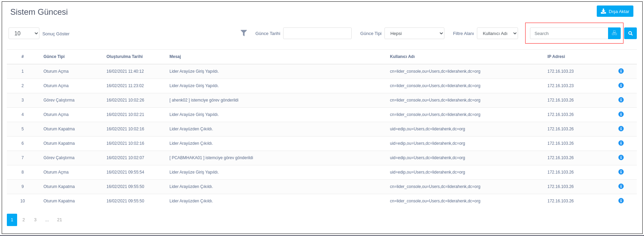
Task: Open Filtre Alanı dropdown showing Kullanıcı Adı
Action: (497, 33)
